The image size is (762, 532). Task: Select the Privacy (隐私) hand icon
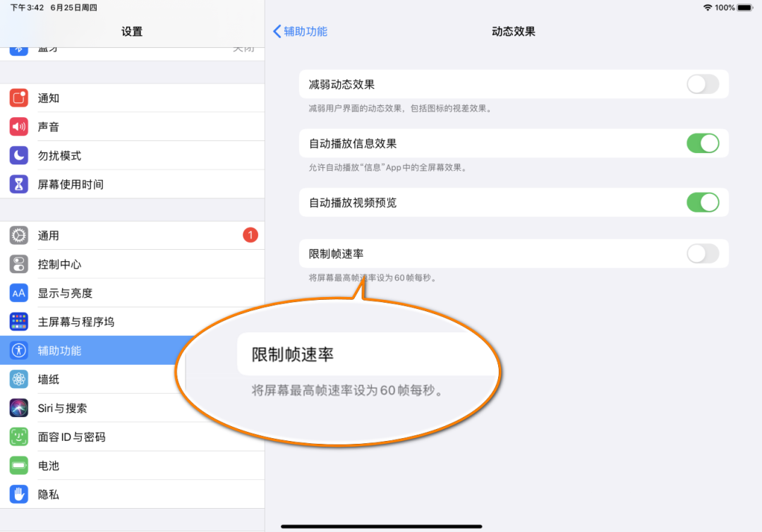click(x=19, y=495)
